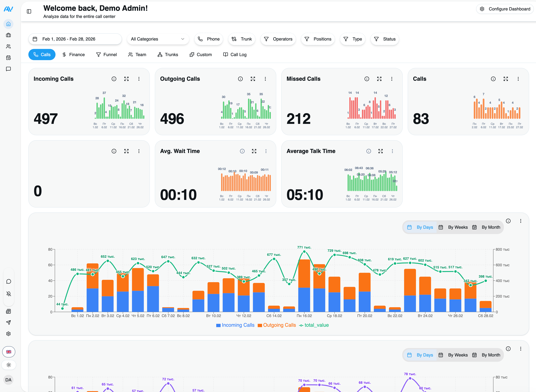Open the Operators filter dropdown
The image size is (536, 392).
(x=278, y=39)
